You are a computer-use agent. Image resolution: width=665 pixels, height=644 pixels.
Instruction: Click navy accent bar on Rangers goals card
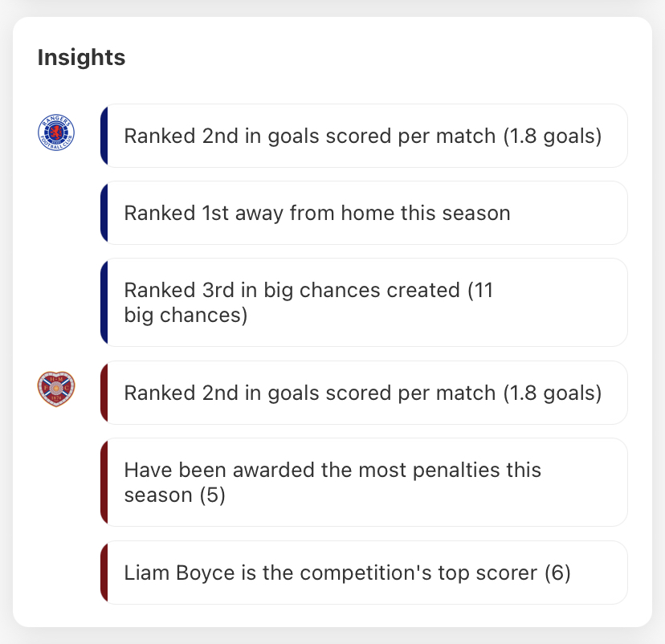click(x=104, y=136)
